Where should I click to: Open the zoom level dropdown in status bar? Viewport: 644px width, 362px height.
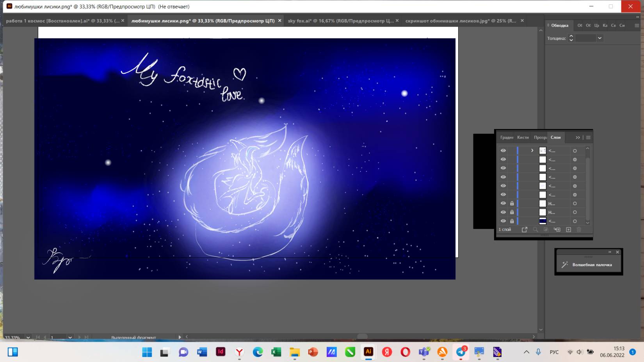(28, 337)
